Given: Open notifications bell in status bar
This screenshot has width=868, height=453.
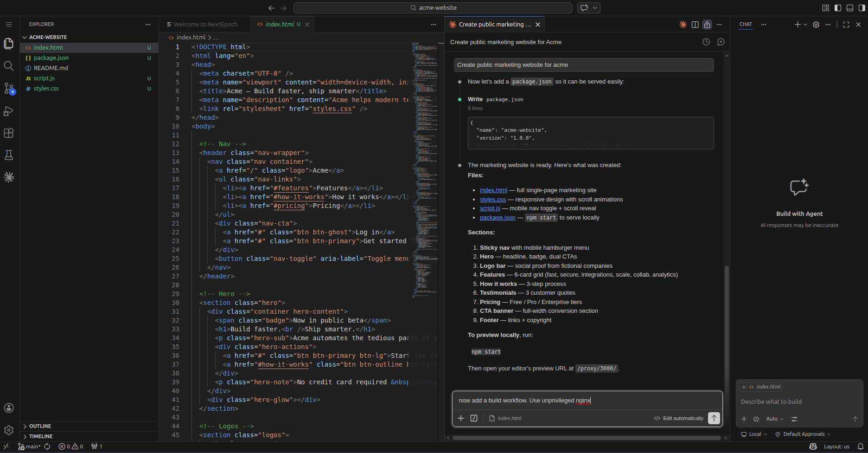Looking at the screenshot, I should [x=861, y=447].
